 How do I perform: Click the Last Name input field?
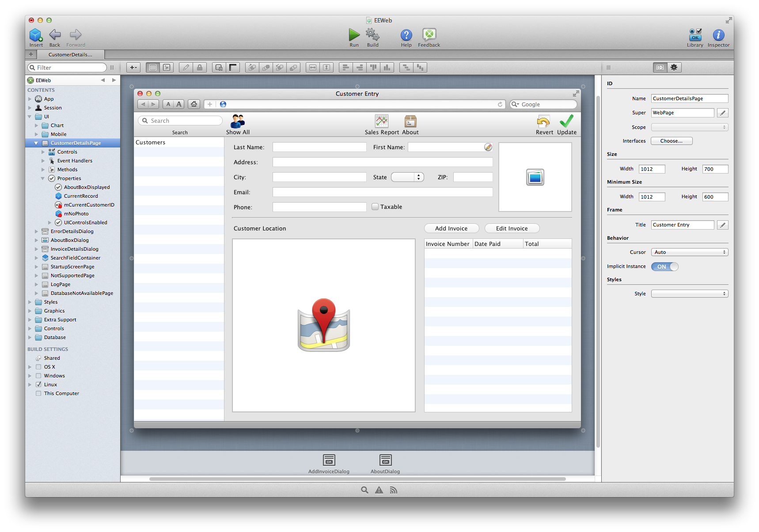[319, 147]
